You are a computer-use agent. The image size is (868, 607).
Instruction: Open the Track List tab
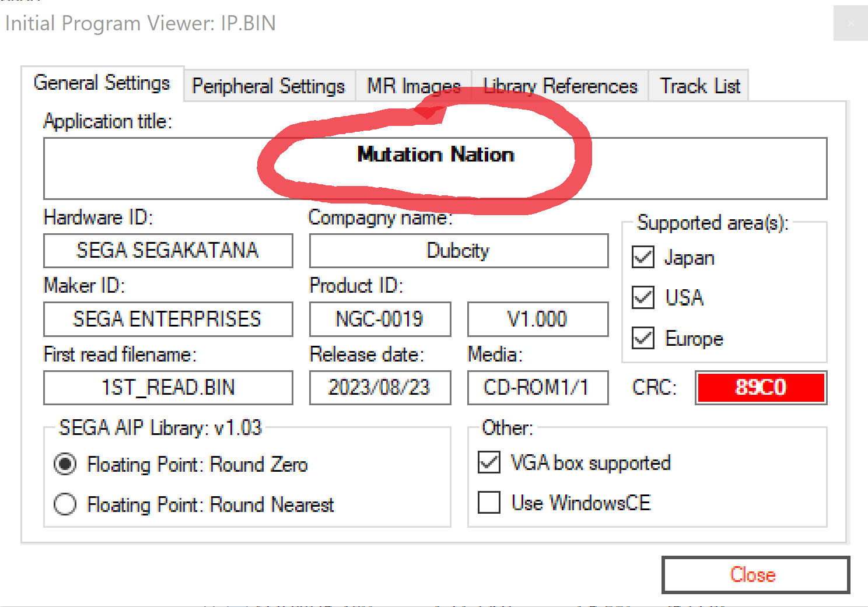[x=699, y=86]
